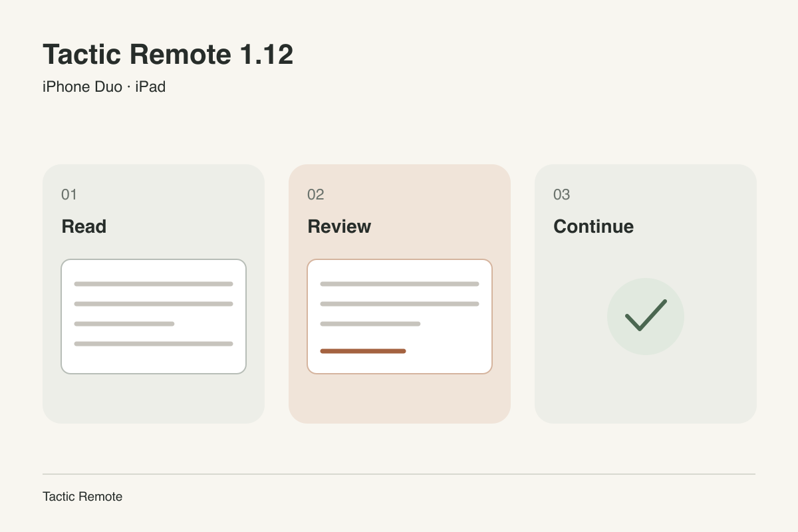Select the 'Review' step heading

339,227
